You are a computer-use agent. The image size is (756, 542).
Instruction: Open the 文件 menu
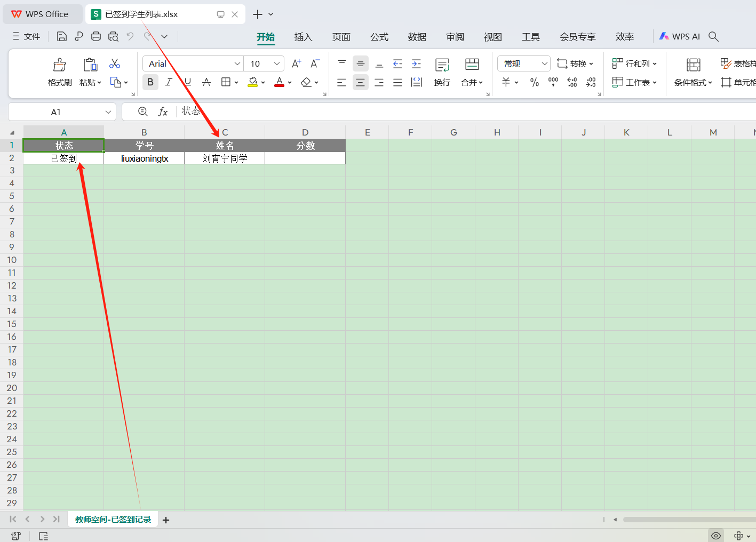pos(27,36)
